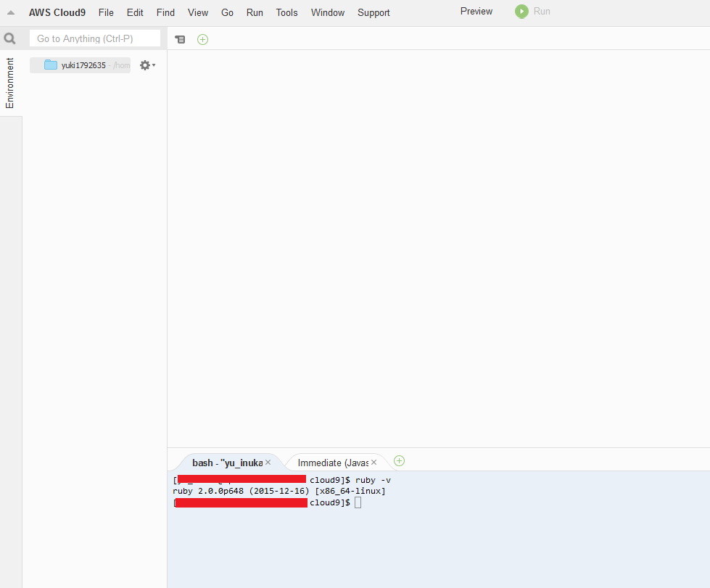Toggle the Environment side panel tab

click(10, 83)
